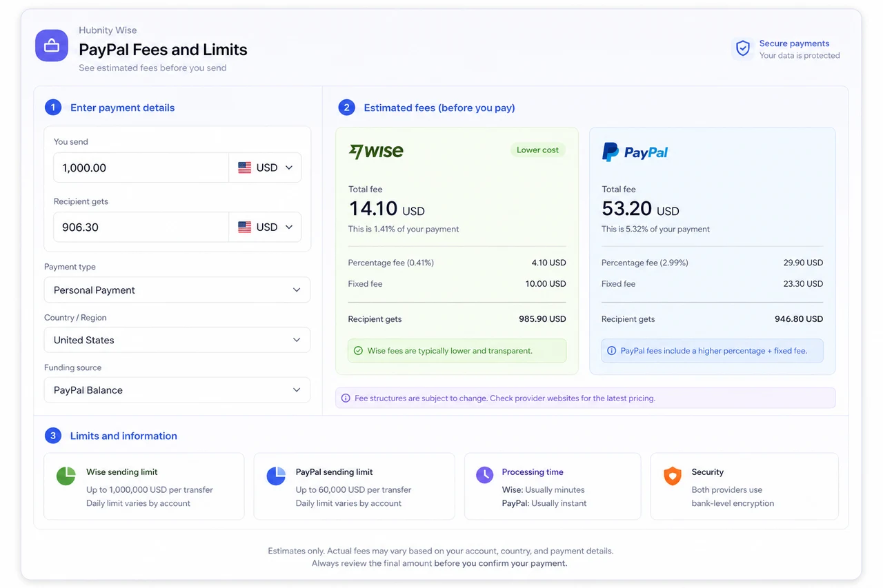Open the Funding source PayPal Balance dropdown
This screenshot has width=883, height=588.
pos(177,390)
